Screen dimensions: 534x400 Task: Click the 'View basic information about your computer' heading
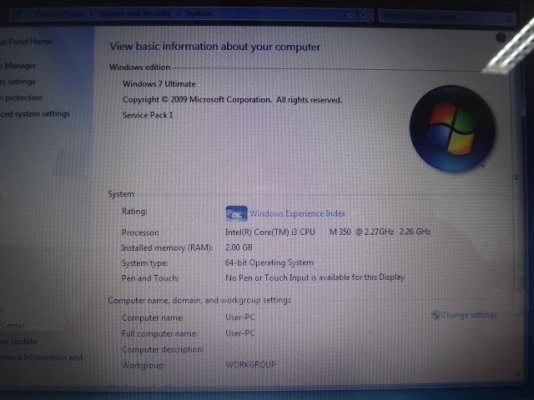(215, 47)
